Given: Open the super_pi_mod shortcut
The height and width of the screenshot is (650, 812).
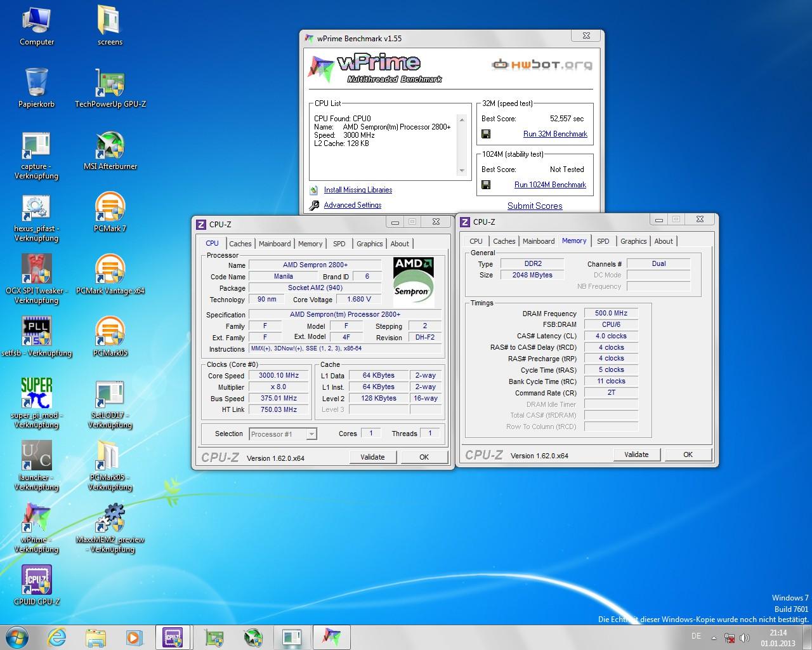Looking at the screenshot, I should [x=36, y=404].
